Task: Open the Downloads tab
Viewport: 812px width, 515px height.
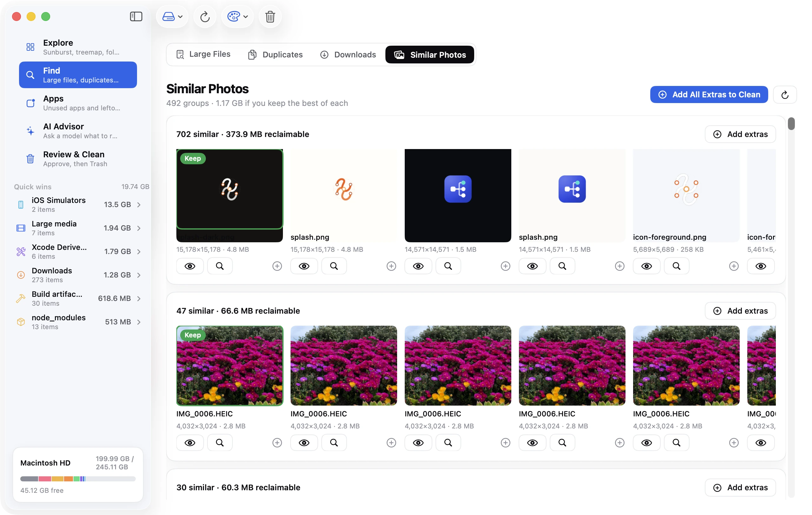Action: click(x=348, y=54)
